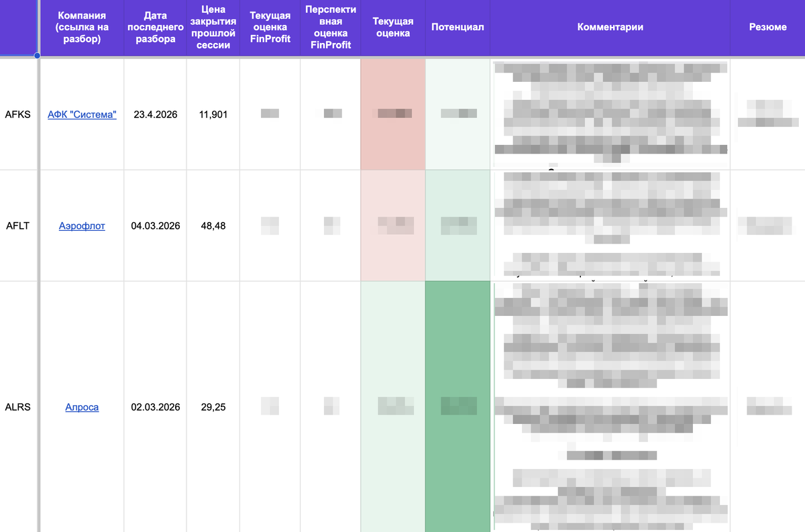Click the closing price cell 48,48
Screen dimensions: 805x532
(213, 226)
